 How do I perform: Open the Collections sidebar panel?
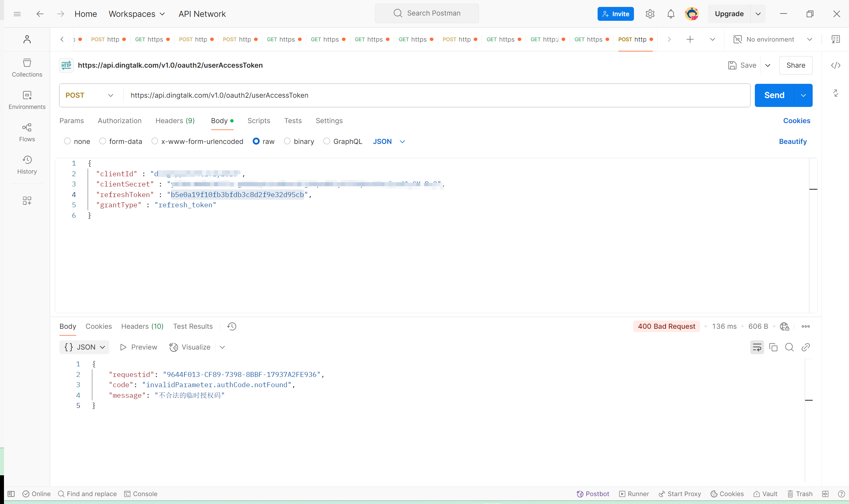tap(27, 68)
